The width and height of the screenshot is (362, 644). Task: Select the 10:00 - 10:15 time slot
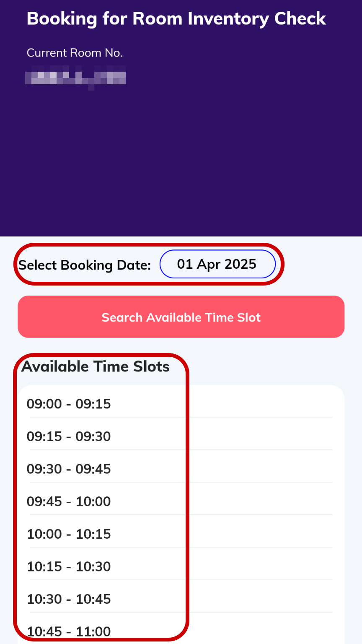[69, 534]
